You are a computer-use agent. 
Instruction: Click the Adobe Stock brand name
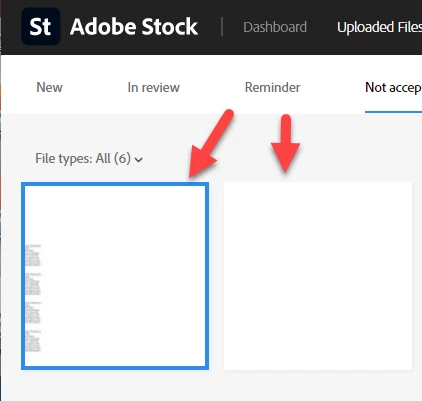[x=134, y=27]
